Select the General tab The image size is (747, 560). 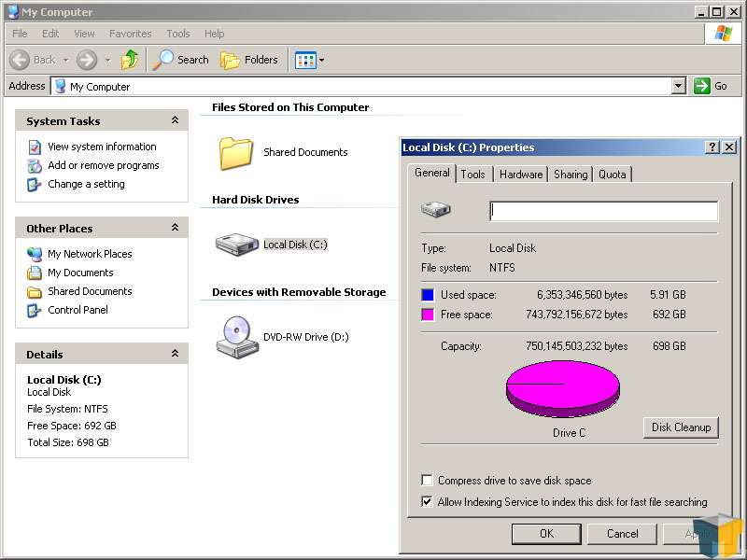(432, 173)
